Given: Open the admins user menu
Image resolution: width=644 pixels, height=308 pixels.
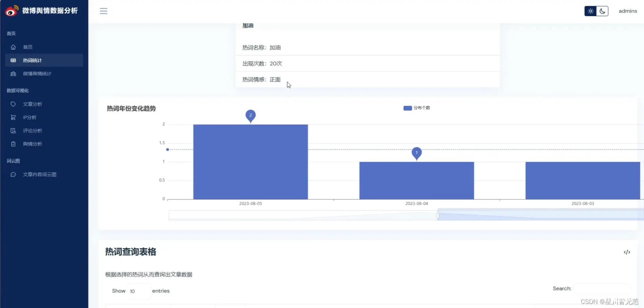Looking at the screenshot, I should pos(628,11).
